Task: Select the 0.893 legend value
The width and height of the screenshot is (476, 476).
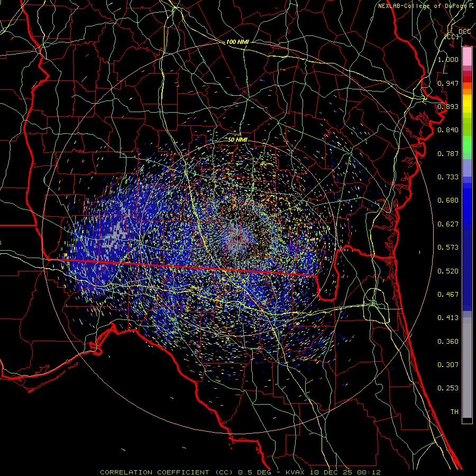Action: [x=448, y=106]
